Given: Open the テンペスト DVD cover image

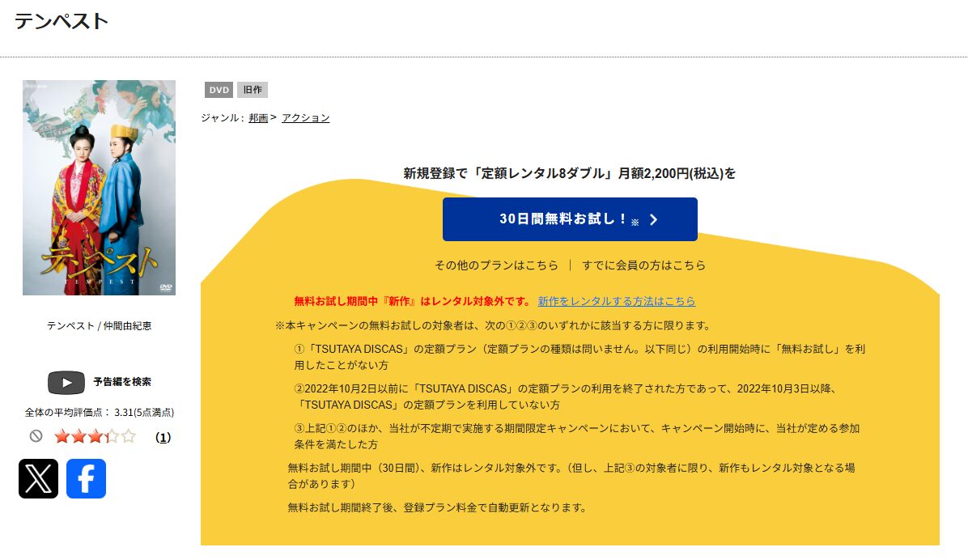Looking at the screenshot, I should coord(100,188).
